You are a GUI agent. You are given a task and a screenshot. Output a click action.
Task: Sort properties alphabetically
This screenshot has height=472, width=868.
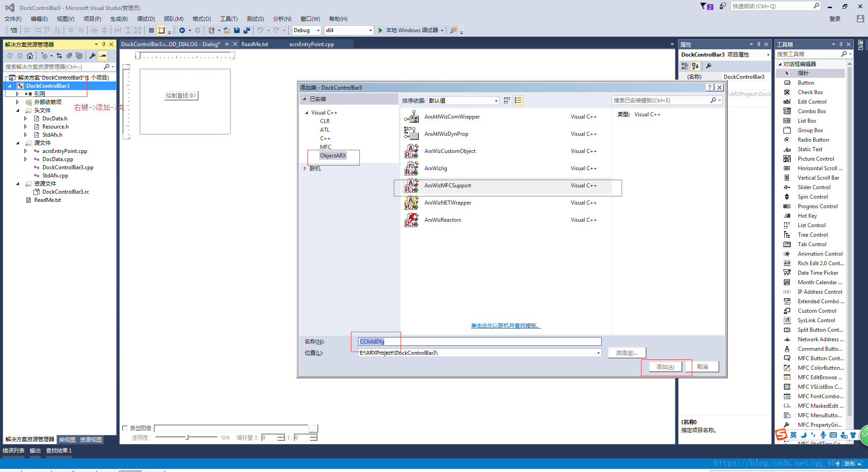(695, 66)
